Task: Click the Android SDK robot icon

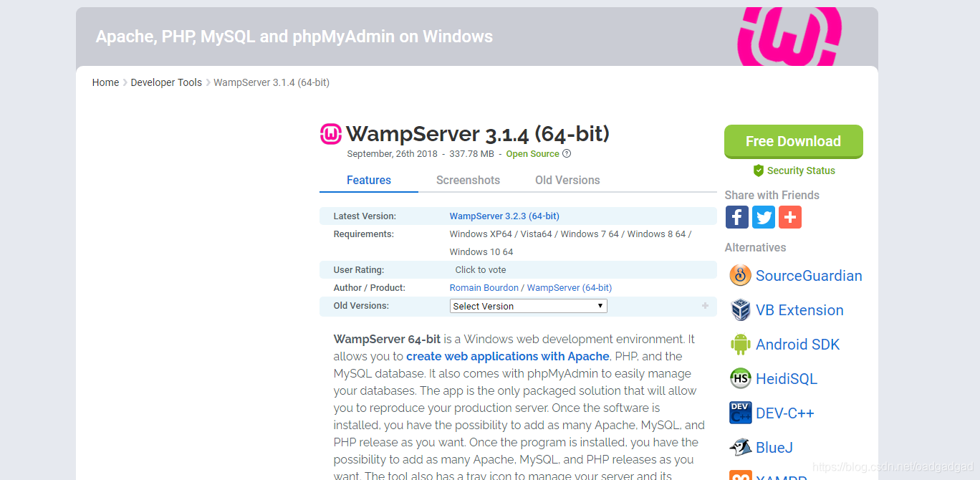Action: point(740,344)
